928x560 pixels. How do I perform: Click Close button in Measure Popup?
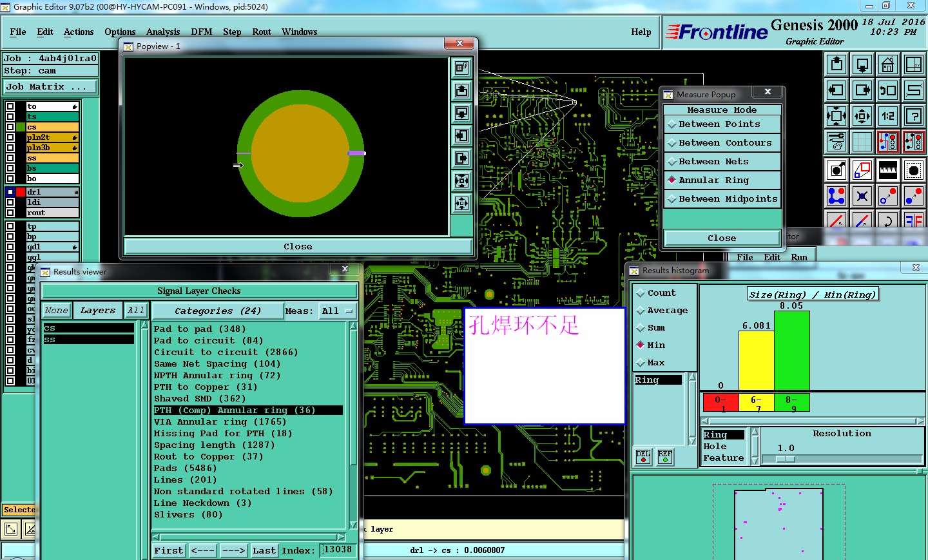(x=721, y=238)
